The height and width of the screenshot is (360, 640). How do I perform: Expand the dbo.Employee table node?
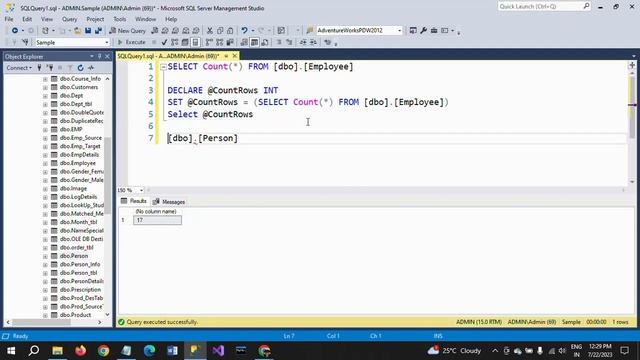[45, 163]
